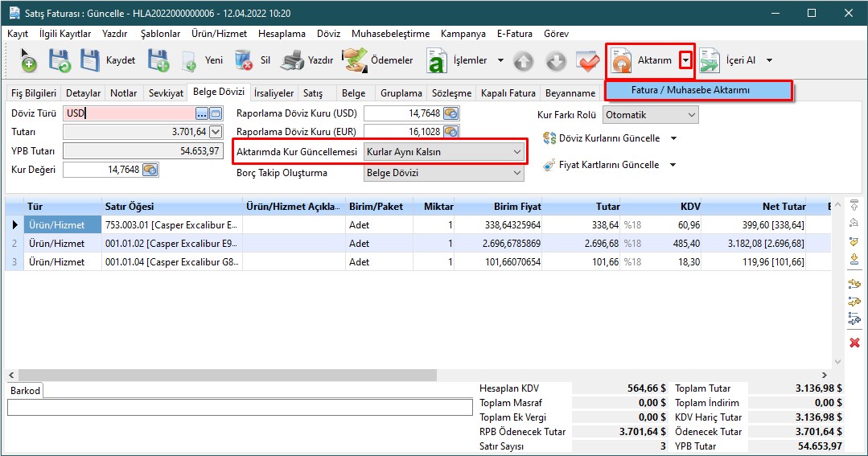Click the Sil recycle bin icon
868x456 pixels.
(244, 60)
